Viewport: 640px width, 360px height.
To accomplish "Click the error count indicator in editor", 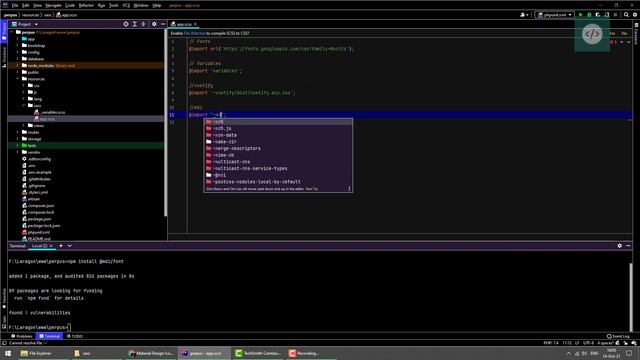I will pyautogui.click(x=613, y=42).
